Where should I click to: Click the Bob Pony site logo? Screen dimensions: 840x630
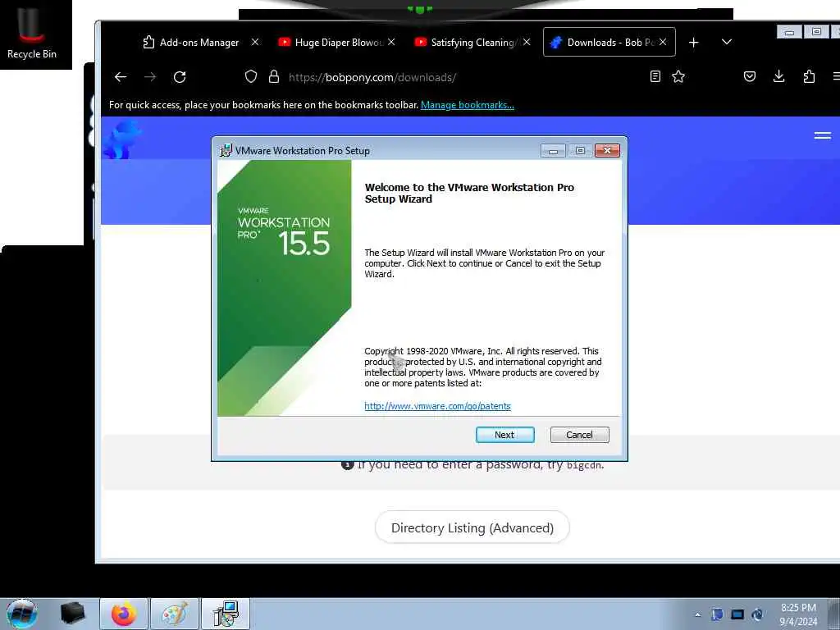coord(123,140)
